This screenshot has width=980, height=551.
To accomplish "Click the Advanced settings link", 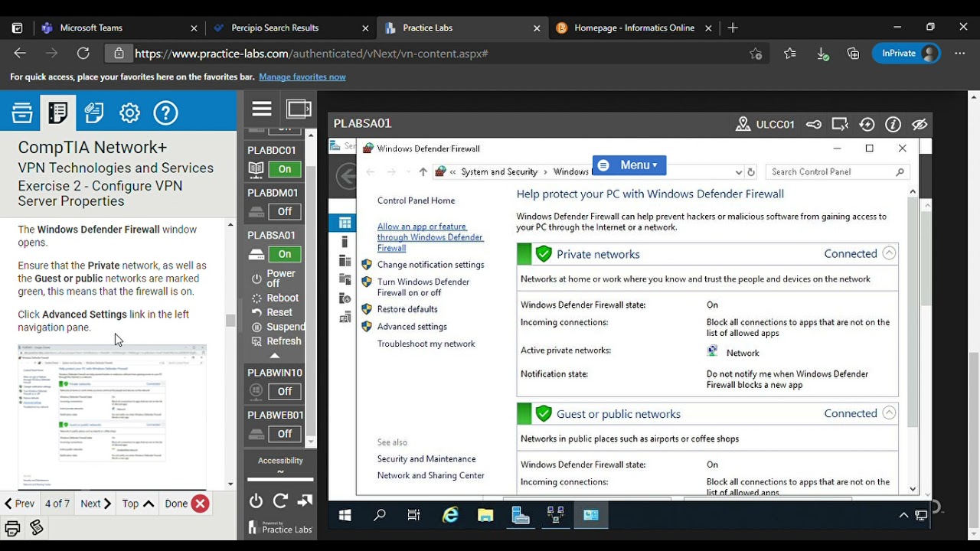I will pos(412,327).
